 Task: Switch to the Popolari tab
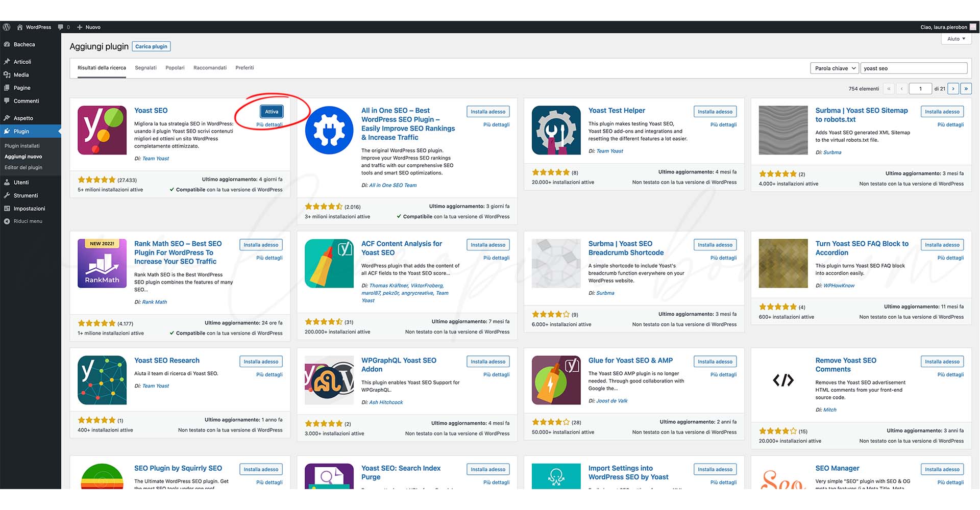pos(175,68)
